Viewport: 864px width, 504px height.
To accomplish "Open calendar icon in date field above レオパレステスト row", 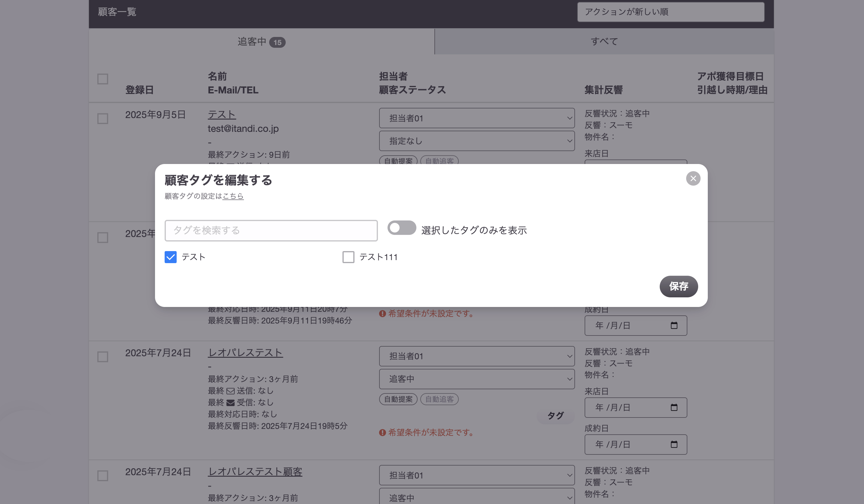I will point(674,325).
